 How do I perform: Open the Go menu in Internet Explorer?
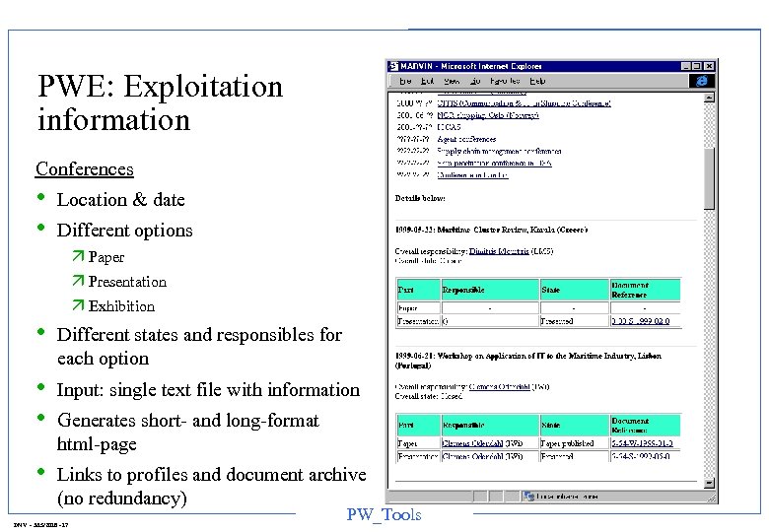pyautogui.click(x=475, y=81)
